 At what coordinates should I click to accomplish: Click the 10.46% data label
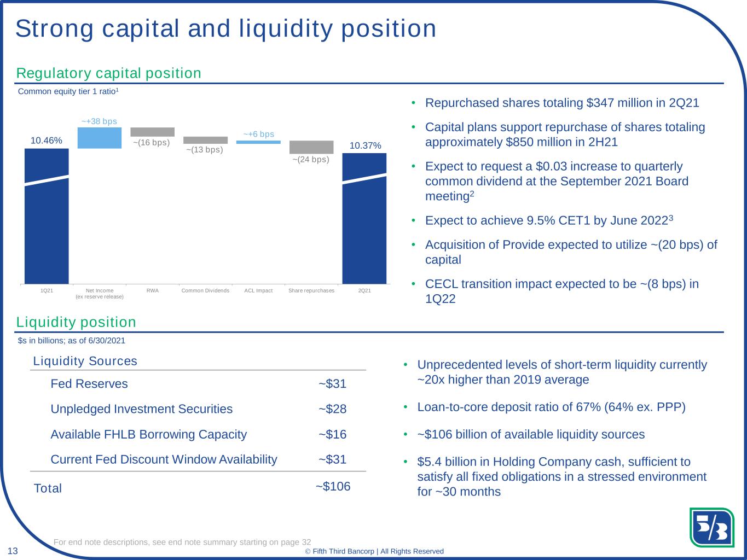pyautogui.click(x=47, y=141)
